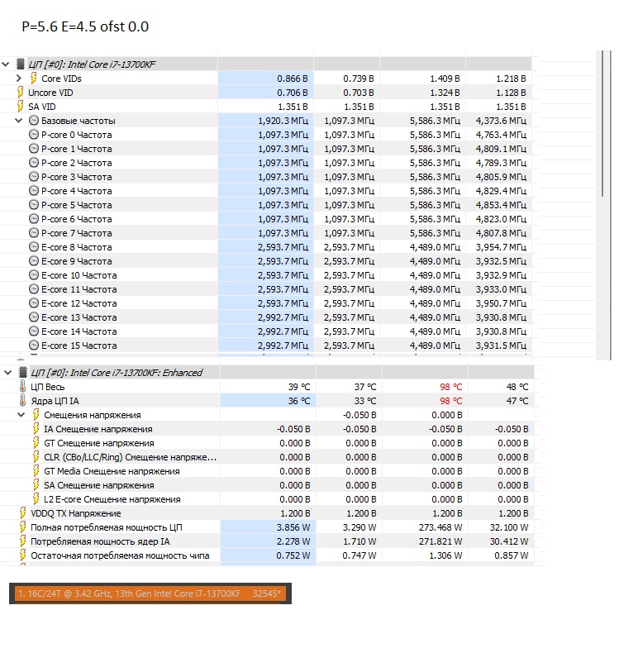The height and width of the screenshot is (672, 619).
Task: Click the chip icon of the Enhanced section header
Action: pos(22,373)
